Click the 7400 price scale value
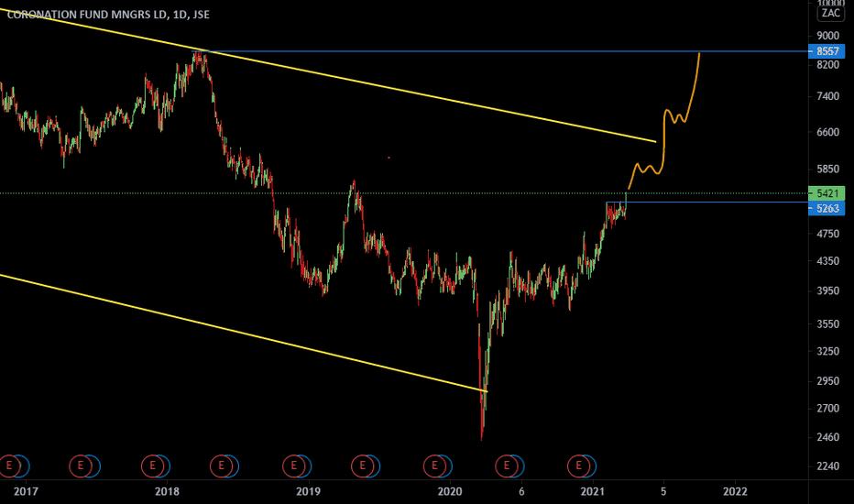This screenshot has height=504, width=854. [827, 96]
